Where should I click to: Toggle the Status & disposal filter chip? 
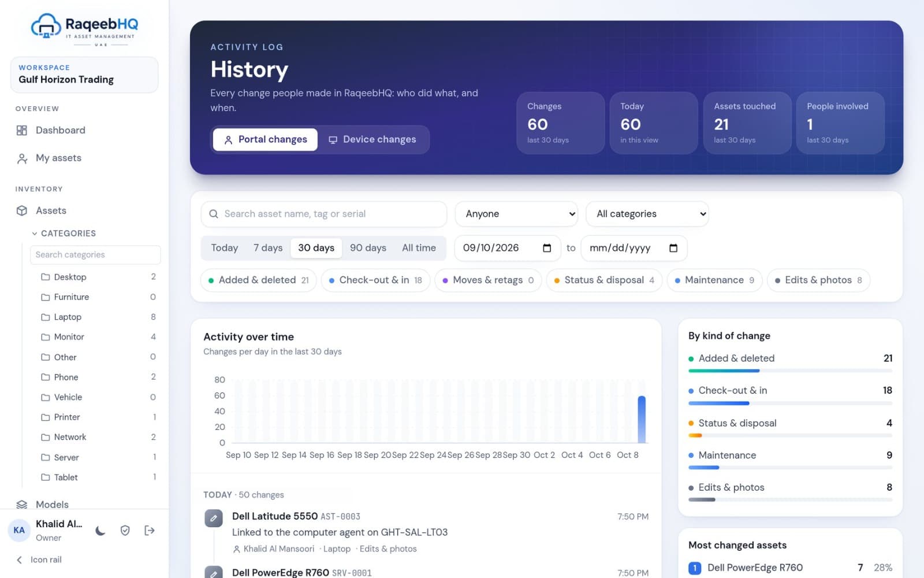(604, 280)
